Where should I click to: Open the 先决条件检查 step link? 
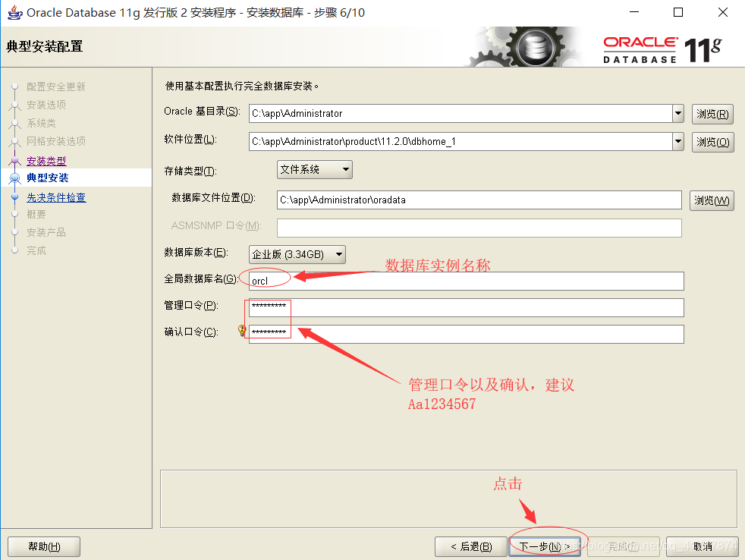tap(56, 197)
